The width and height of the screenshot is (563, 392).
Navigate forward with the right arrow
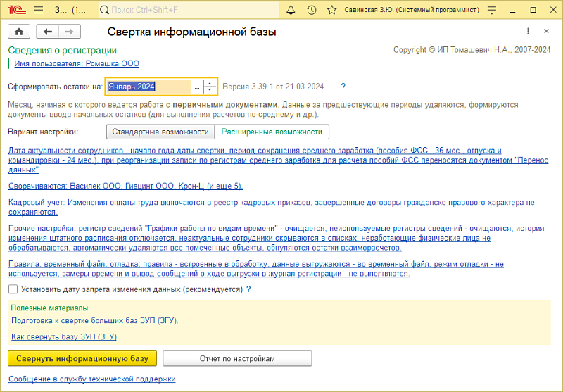tap(70, 32)
